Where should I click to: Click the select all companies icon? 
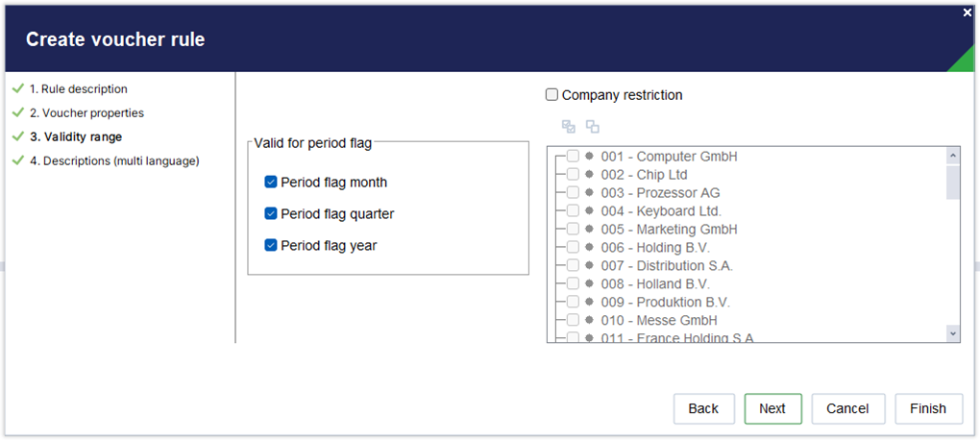pos(568,127)
